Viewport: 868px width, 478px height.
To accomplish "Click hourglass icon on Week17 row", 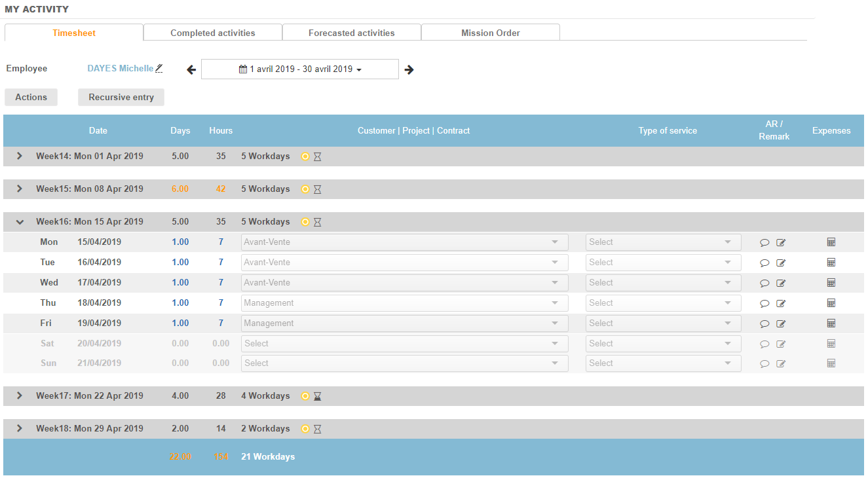I will [x=318, y=396].
